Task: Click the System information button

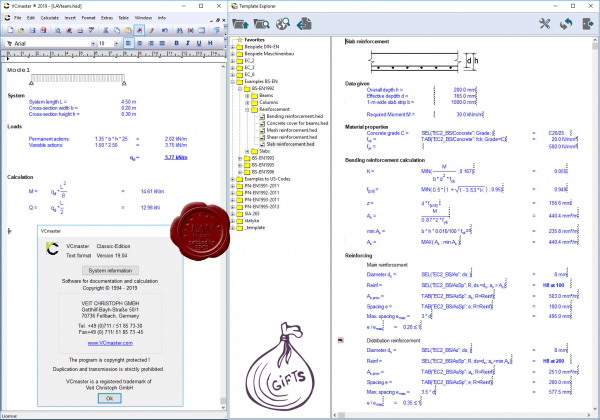Action: (x=110, y=270)
